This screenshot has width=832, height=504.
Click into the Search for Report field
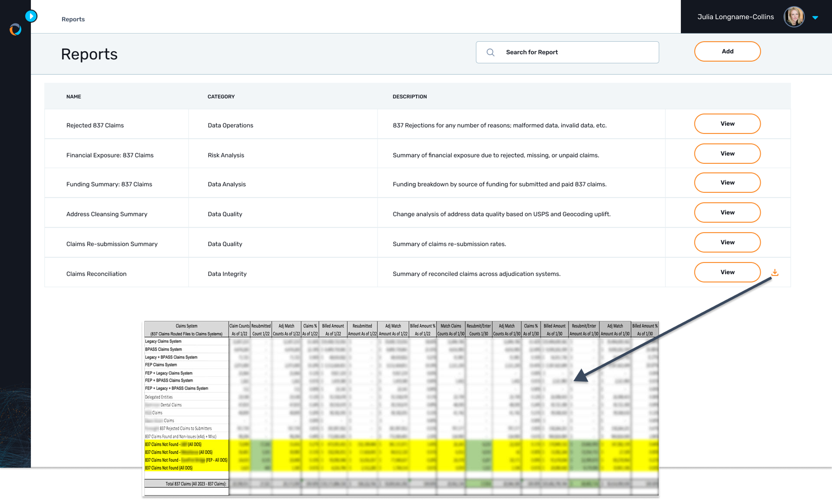pos(574,52)
